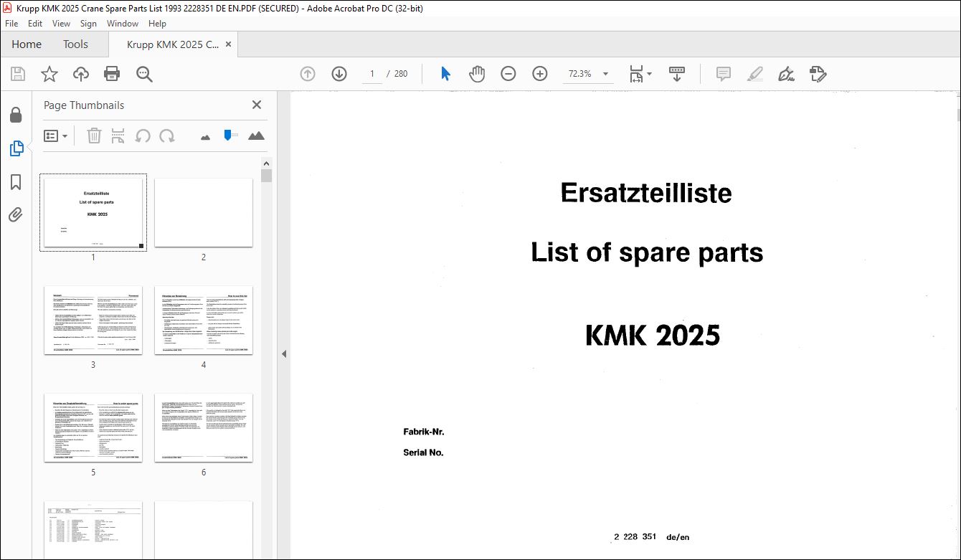961x560 pixels.
Task: Open thumbnail options dropdown menu
Action: click(x=56, y=136)
